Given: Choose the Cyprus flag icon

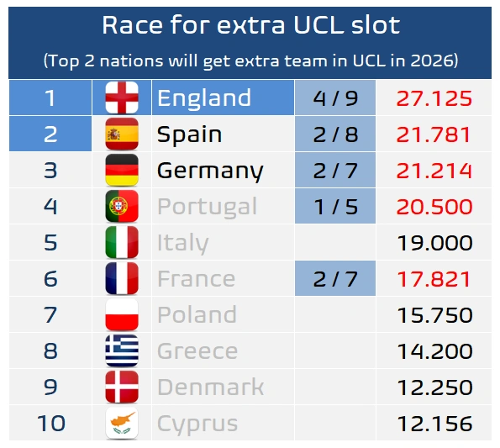Looking at the screenshot, I should click(x=122, y=423).
